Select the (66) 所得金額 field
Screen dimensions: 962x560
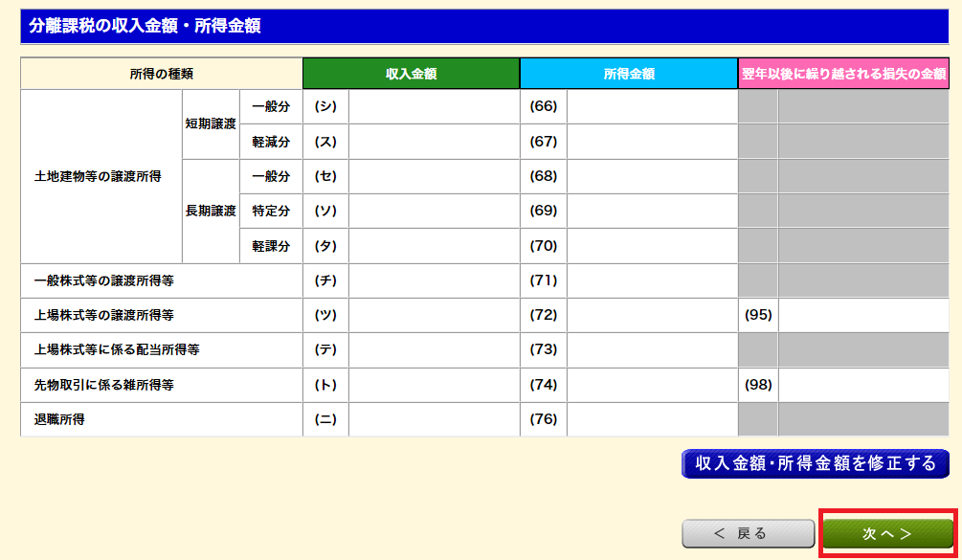(651, 106)
